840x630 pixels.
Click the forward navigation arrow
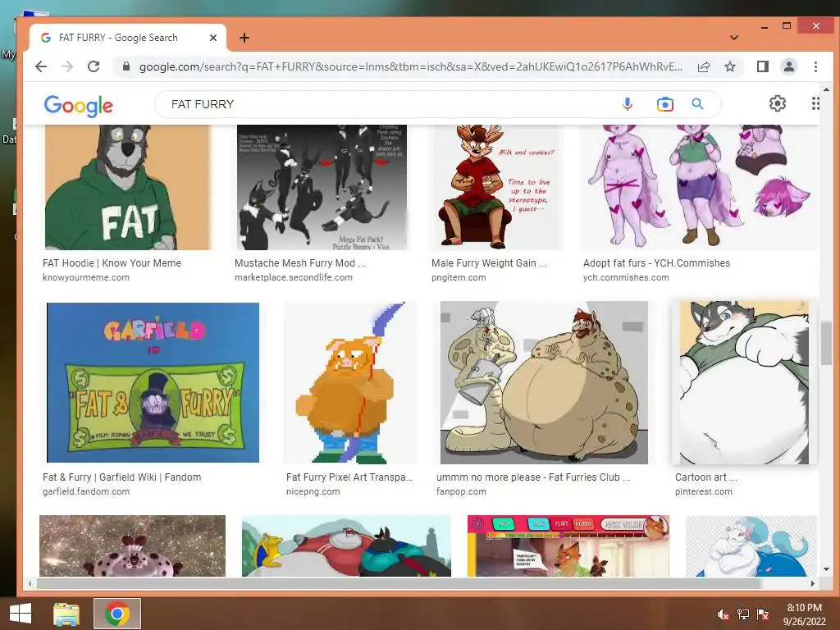67,66
